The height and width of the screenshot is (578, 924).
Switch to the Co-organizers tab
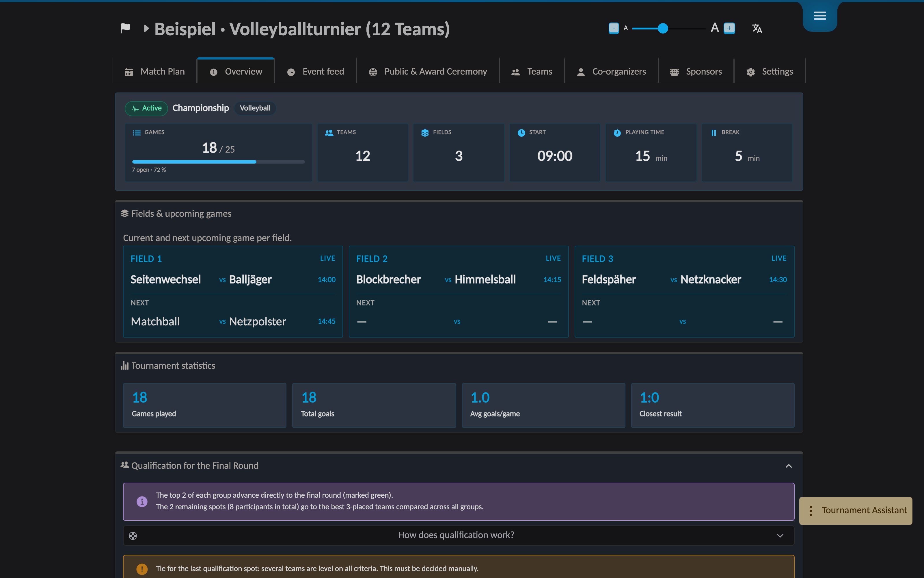click(611, 71)
